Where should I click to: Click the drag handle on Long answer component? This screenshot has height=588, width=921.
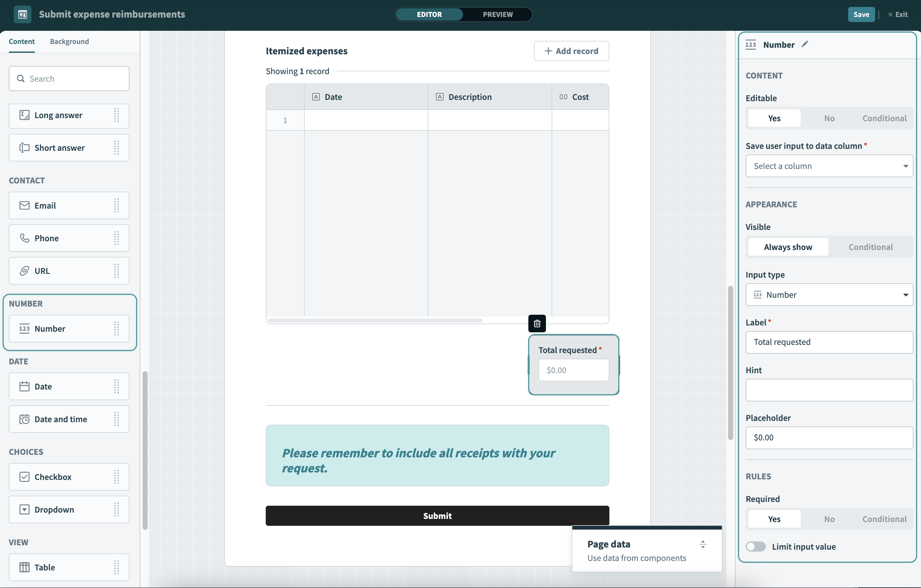pos(116,115)
